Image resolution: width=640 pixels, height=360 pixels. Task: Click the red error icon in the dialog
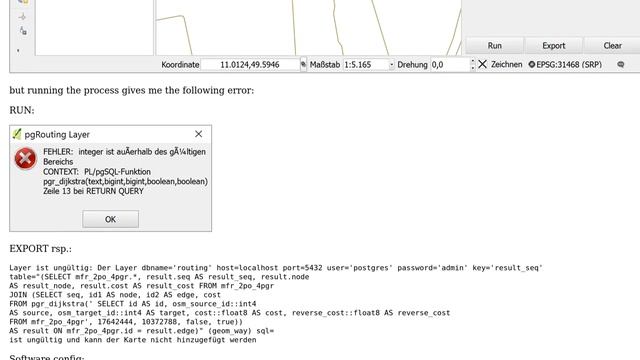[x=25, y=158]
